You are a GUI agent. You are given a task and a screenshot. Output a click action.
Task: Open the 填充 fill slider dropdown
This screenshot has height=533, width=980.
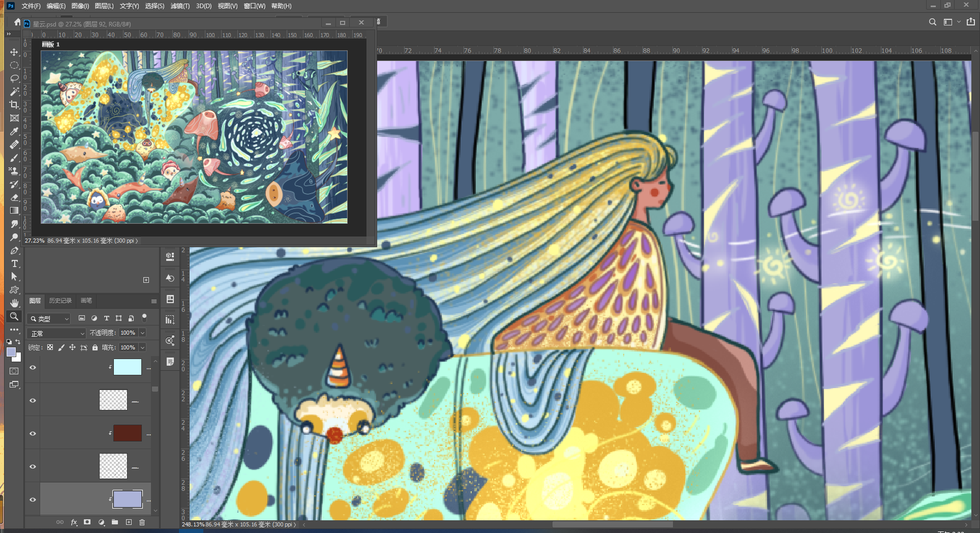point(142,347)
